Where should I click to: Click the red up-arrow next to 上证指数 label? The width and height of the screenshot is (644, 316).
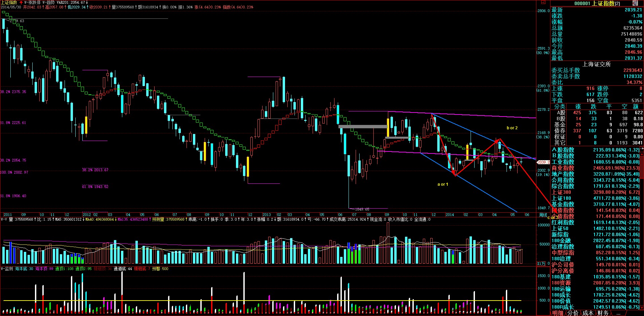21,2
